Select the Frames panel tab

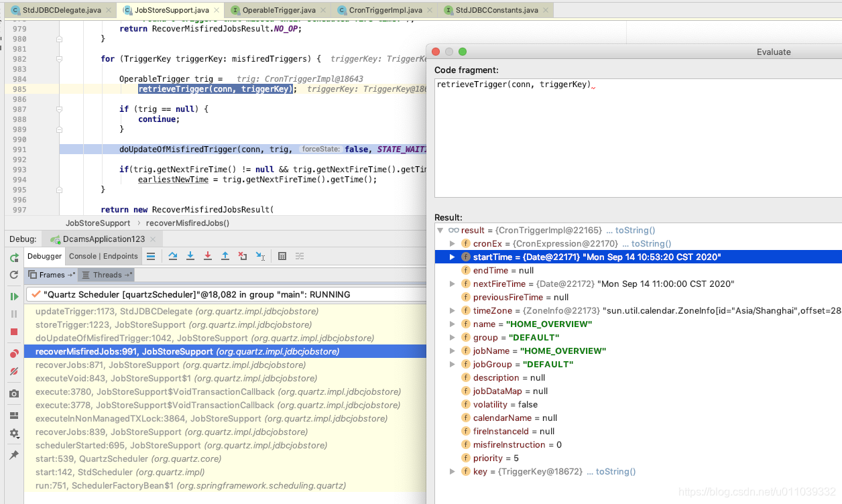52,275
